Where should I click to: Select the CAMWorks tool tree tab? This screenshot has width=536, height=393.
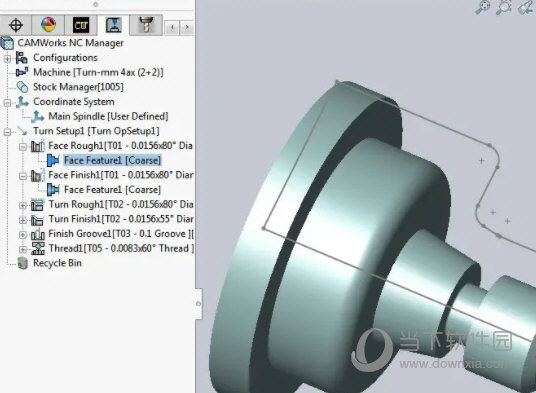(x=146, y=25)
